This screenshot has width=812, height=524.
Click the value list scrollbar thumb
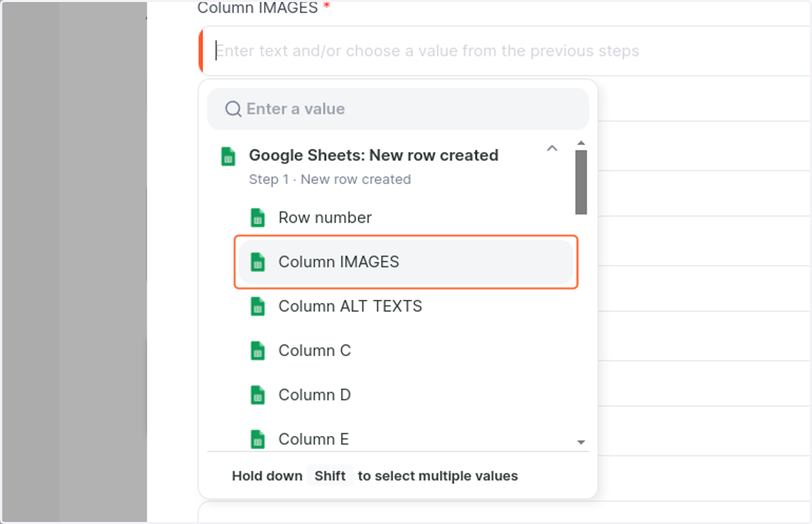pos(581,182)
